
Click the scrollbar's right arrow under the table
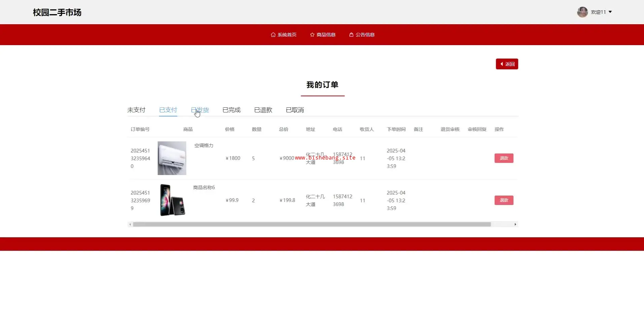(515, 225)
